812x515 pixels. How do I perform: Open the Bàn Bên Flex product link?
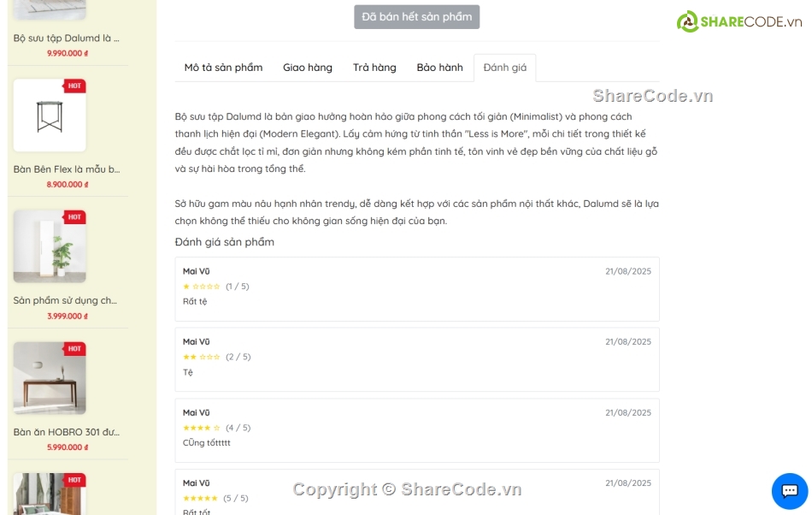coord(67,169)
